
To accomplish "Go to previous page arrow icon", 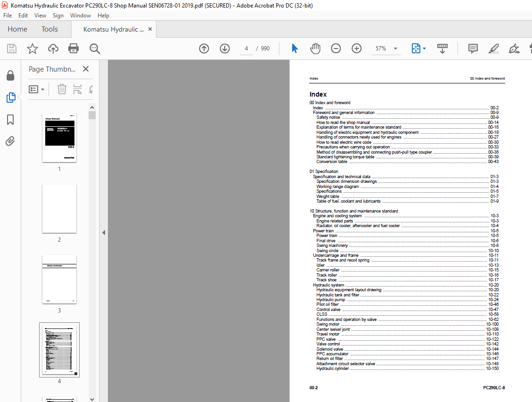I will [204, 49].
